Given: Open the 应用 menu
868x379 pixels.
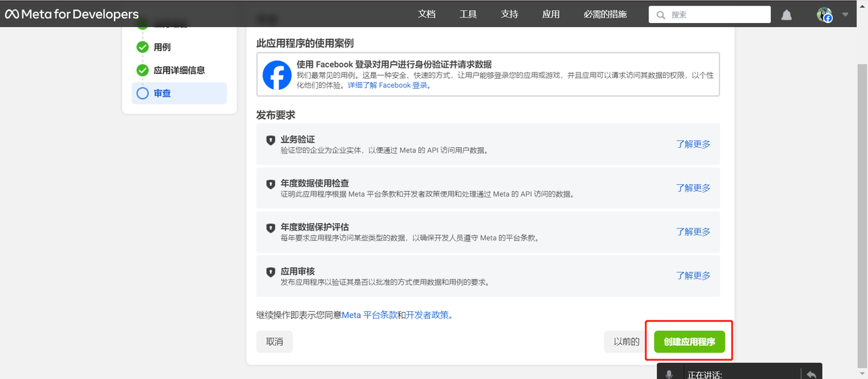Looking at the screenshot, I should [x=551, y=14].
